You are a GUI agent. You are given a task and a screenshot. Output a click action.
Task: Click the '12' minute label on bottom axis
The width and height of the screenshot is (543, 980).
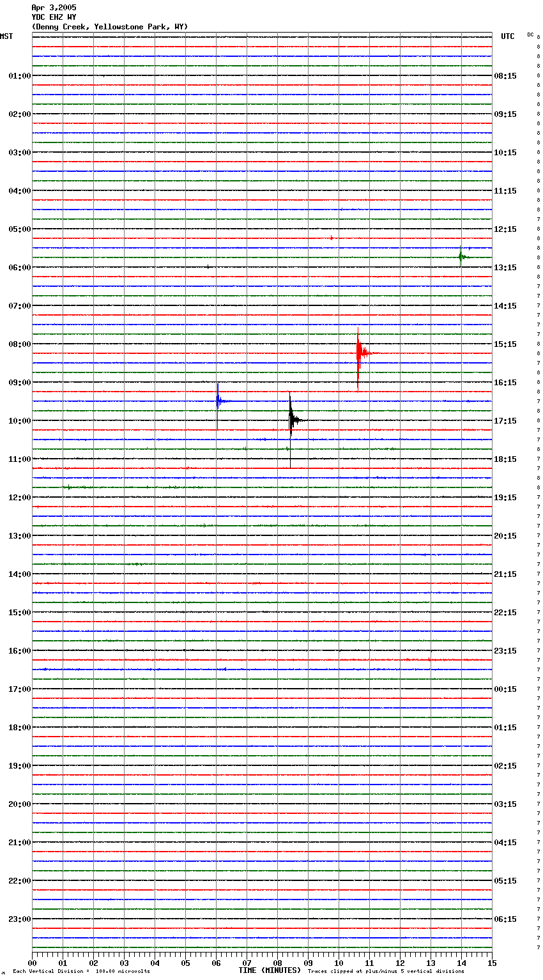[400, 963]
